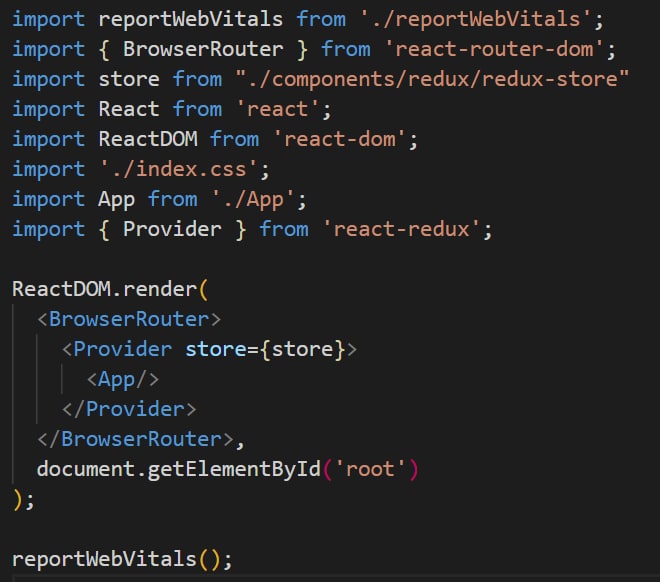This screenshot has height=582, width=660.
Task: Click 'App' identifier in import App line
Action: (117, 199)
